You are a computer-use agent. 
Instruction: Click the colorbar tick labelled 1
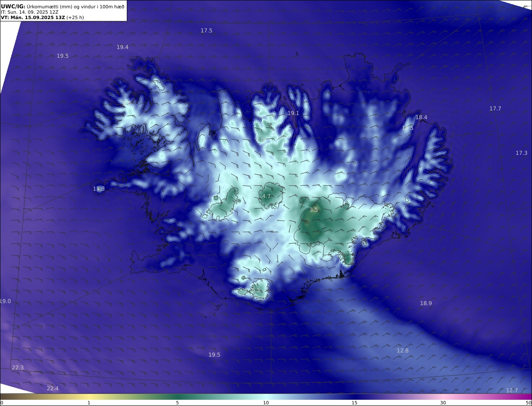click(89, 403)
